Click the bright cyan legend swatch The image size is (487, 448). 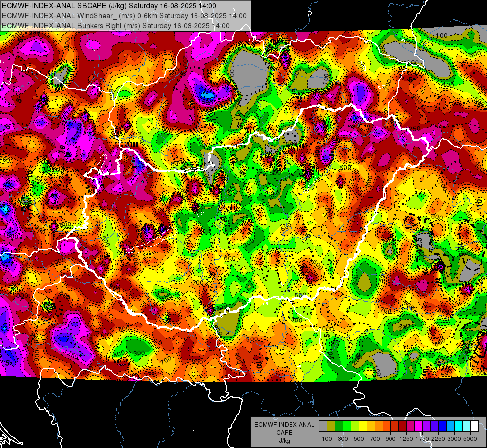459,426
